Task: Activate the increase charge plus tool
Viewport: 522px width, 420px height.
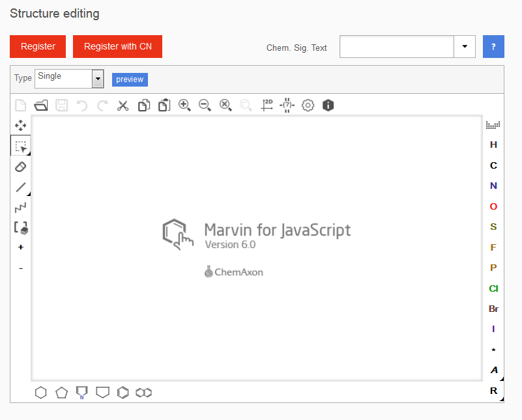Action: [x=21, y=247]
